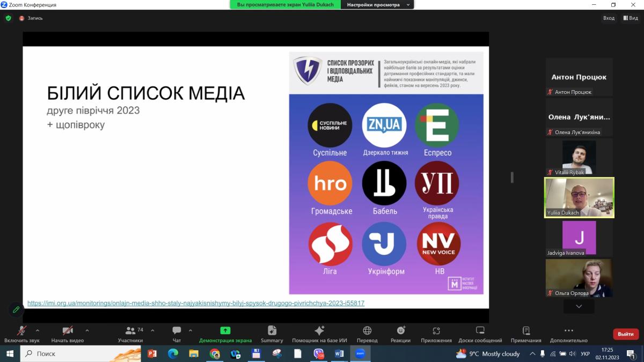Open the imi.org.ua monitoring link
The width and height of the screenshot is (644, 362).
click(196, 303)
